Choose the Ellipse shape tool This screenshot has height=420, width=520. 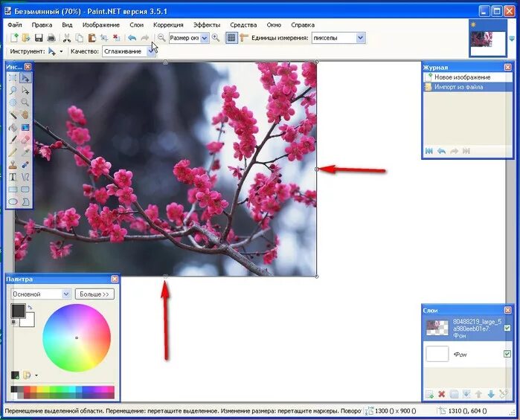point(13,201)
